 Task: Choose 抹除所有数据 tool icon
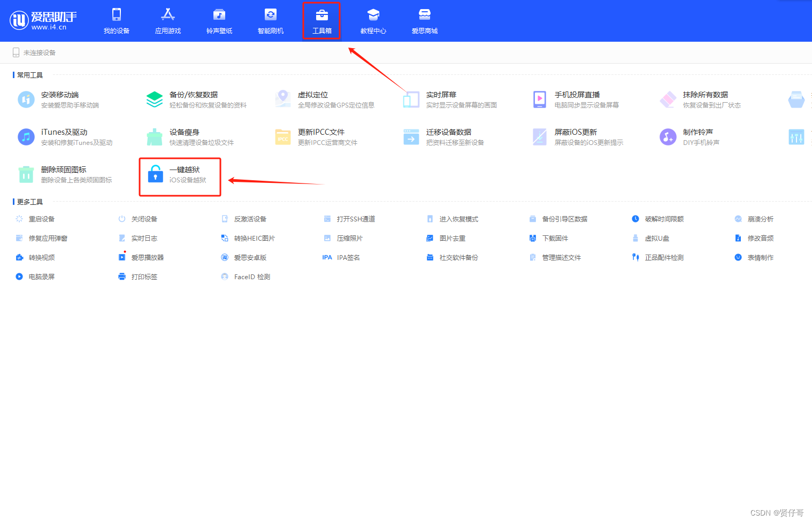pos(668,99)
